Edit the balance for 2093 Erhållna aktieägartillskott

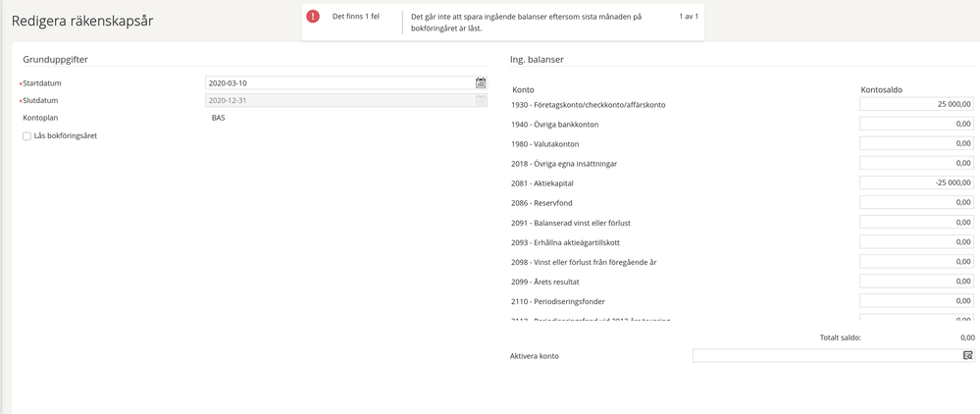[916, 242]
